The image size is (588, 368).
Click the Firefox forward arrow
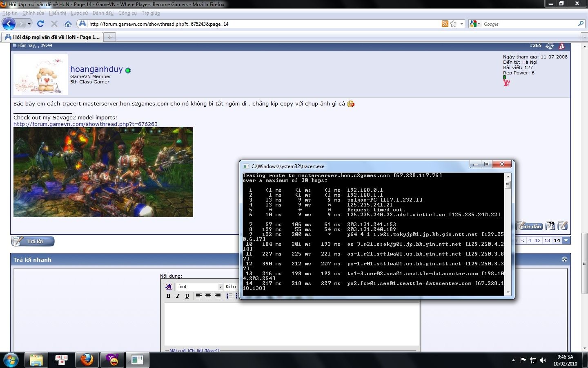[21, 24]
